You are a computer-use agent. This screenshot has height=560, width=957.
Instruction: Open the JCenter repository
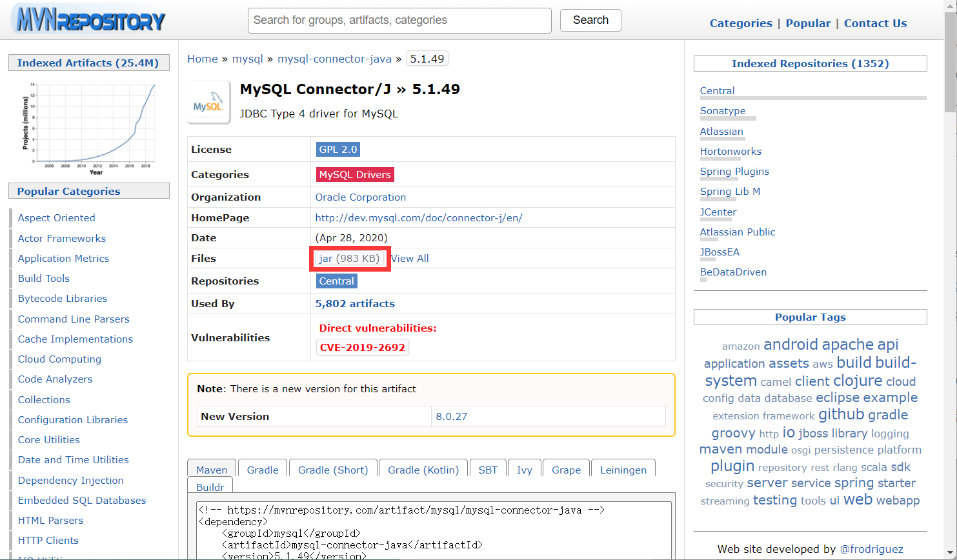(x=718, y=212)
